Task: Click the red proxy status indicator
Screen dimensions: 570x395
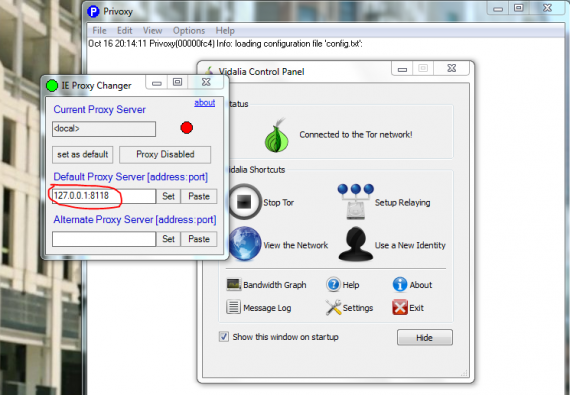Action: pyautogui.click(x=186, y=128)
